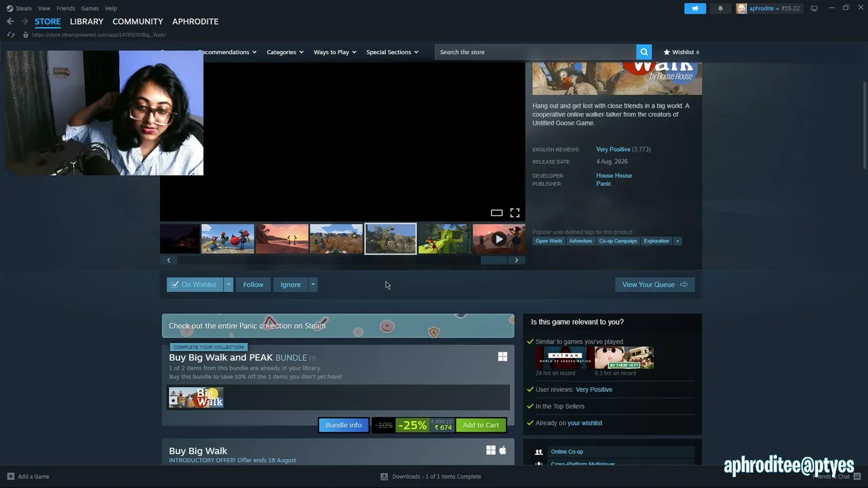Screen dimensions: 868x488
Task: Click the Very Positive English reviews link
Action: click(x=613, y=149)
